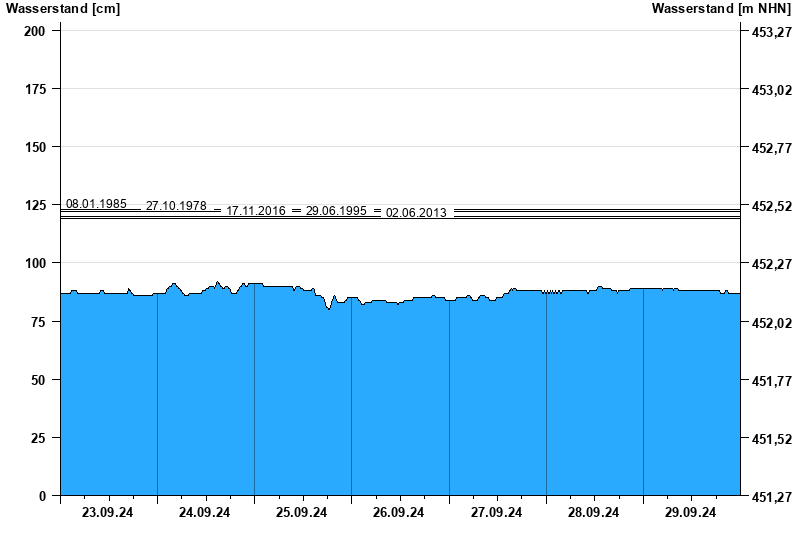Click the blue water level area
Viewport: 800px width, 550px height.
[400, 400]
